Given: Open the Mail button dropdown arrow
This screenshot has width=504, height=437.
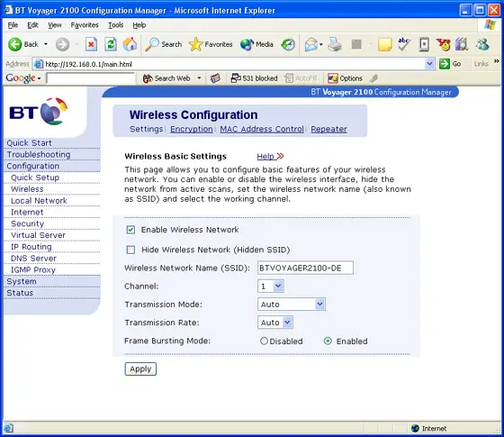Looking at the screenshot, I should tap(320, 44).
